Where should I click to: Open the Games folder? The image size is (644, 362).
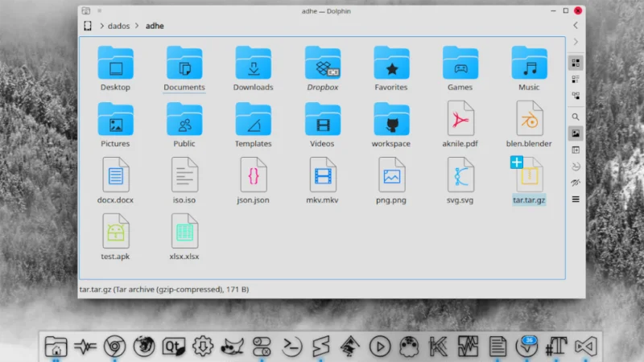pyautogui.click(x=460, y=68)
